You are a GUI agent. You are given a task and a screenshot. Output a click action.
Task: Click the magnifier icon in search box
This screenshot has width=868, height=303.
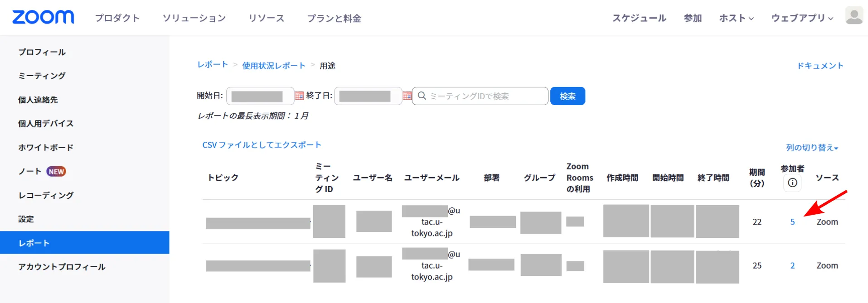422,96
